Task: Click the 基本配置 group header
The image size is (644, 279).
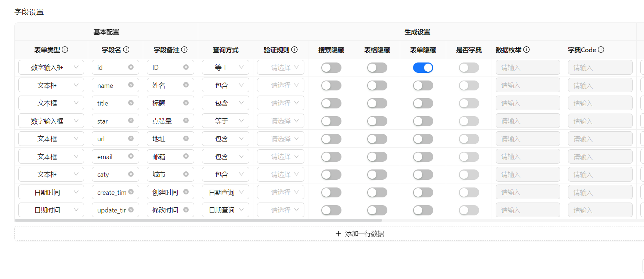Action: 106,32
